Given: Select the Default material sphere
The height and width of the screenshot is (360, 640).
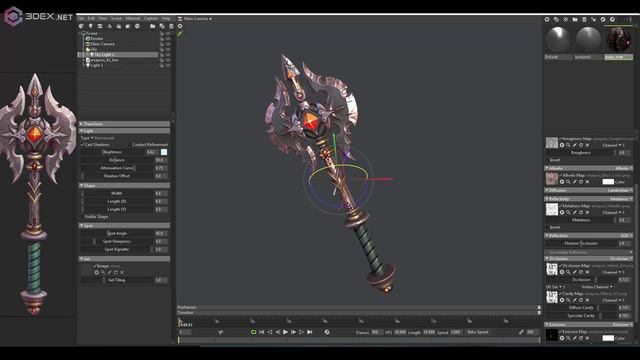Looking at the screenshot, I should 558,40.
